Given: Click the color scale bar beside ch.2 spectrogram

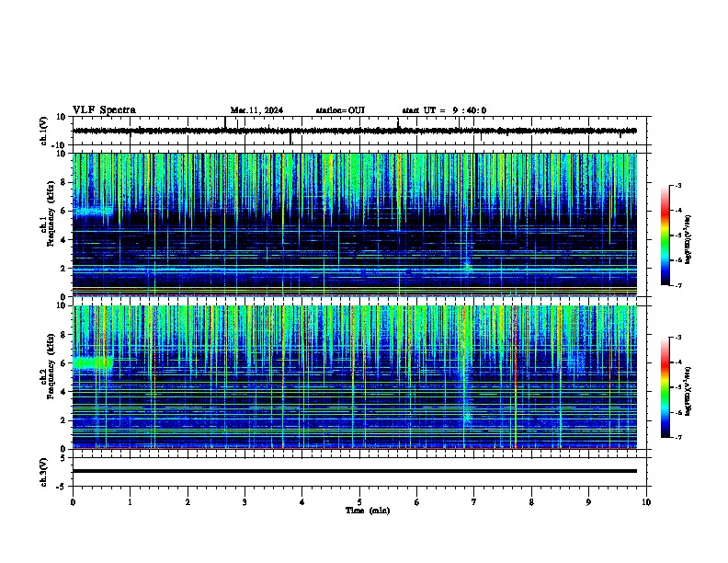Looking at the screenshot, I should pos(665,387).
